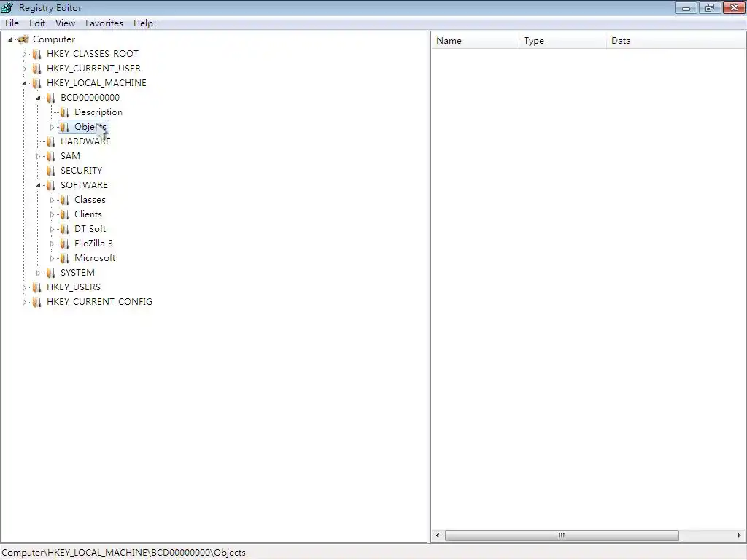Click the horizontal scrollbar left arrow

[x=438, y=535]
